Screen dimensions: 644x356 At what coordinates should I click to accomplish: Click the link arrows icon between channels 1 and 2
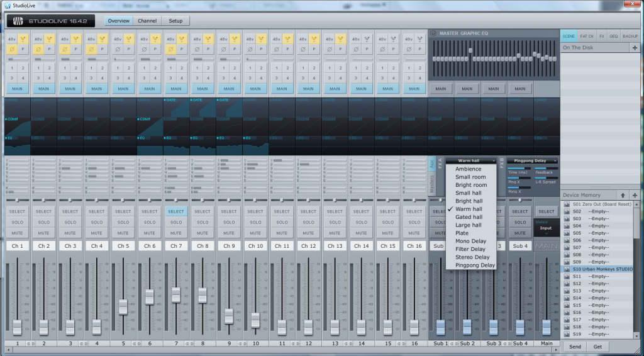(x=30, y=343)
